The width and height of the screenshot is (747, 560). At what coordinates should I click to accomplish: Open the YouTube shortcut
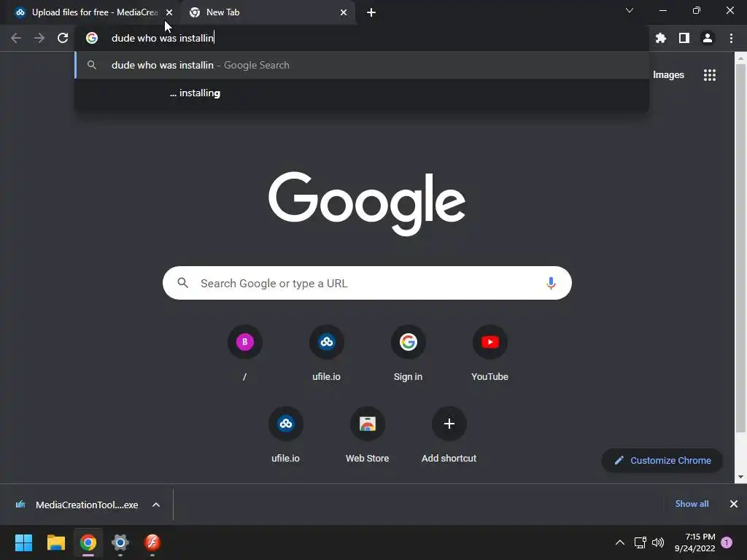click(x=489, y=354)
